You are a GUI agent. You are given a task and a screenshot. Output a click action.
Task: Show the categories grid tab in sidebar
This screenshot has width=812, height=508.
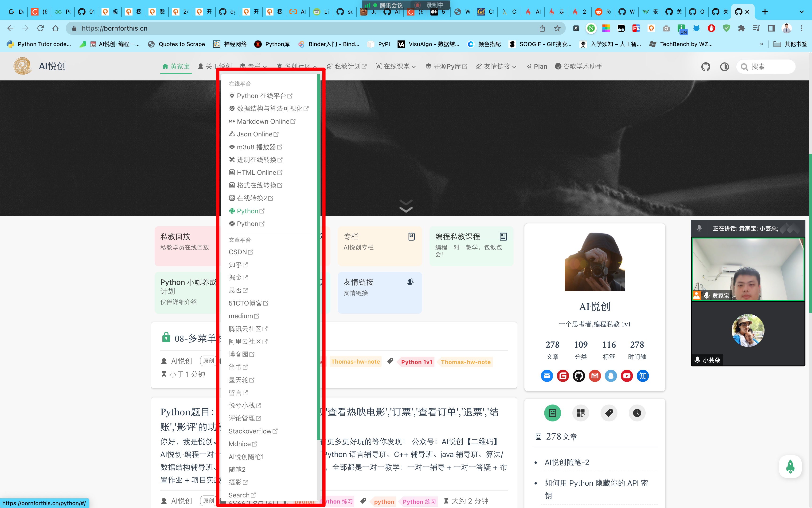[x=581, y=413]
